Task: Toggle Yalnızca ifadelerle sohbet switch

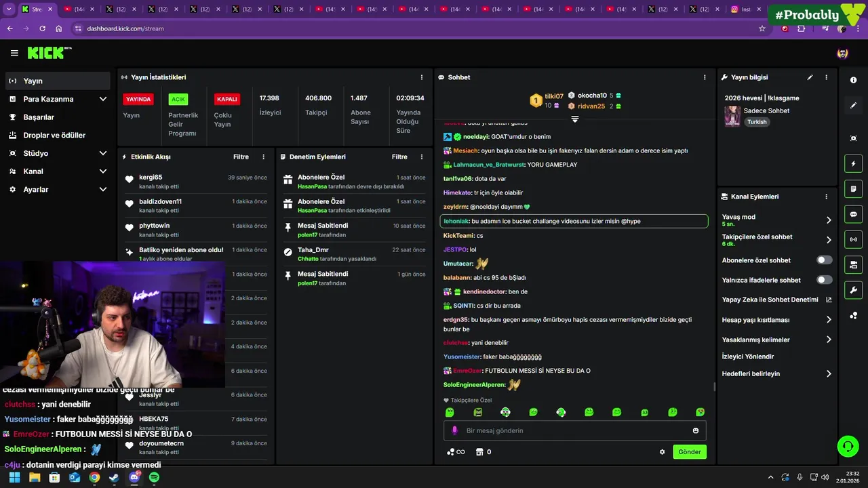Action: point(825,280)
